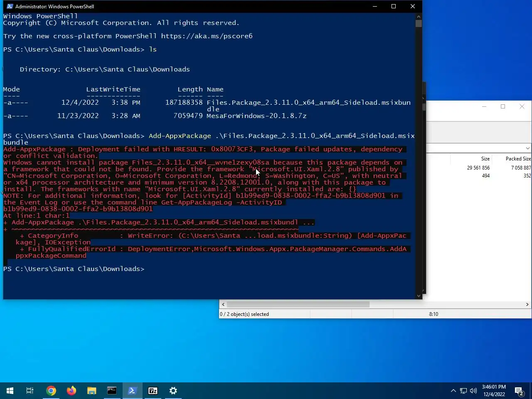
Task: Open the network status tray icon
Action: [x=463, y=391]
